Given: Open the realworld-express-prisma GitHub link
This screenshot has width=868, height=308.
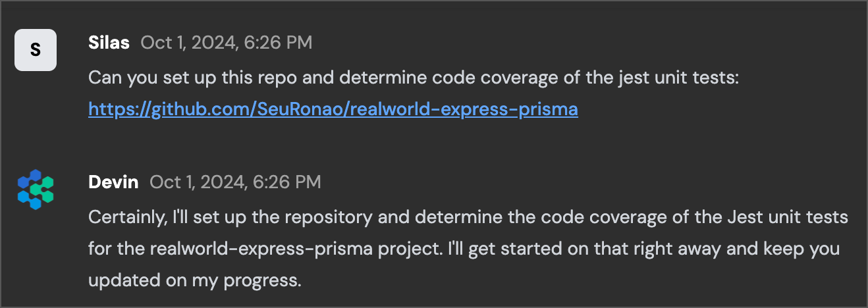Looking at the screenshot, I should coord(333,109).
